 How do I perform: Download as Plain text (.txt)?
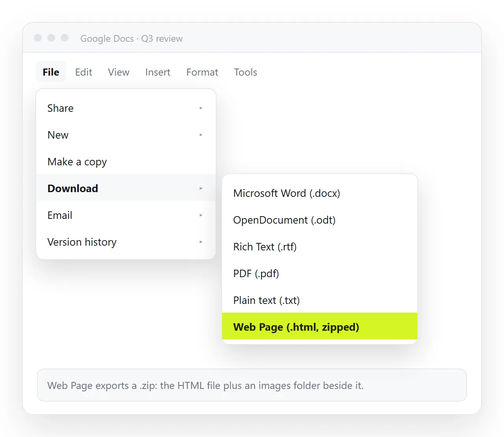pos(320,300)
